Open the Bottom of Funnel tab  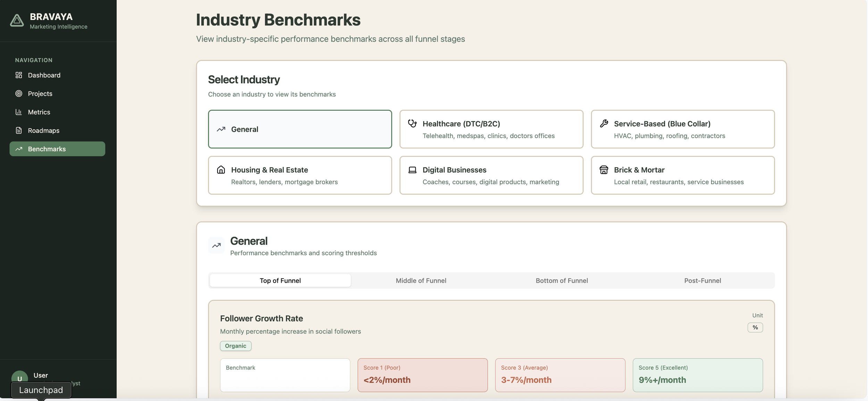(561, 280)
